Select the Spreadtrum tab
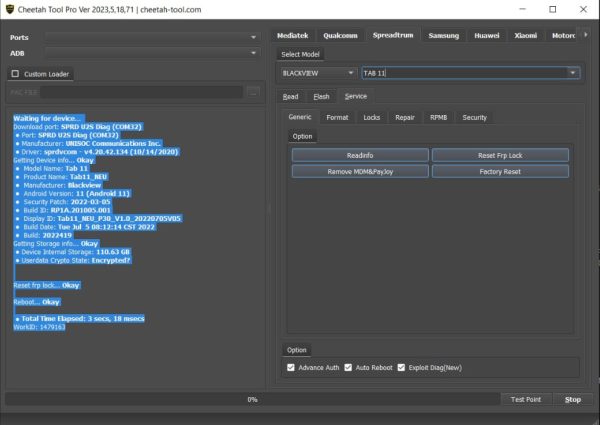 [393, 35]
